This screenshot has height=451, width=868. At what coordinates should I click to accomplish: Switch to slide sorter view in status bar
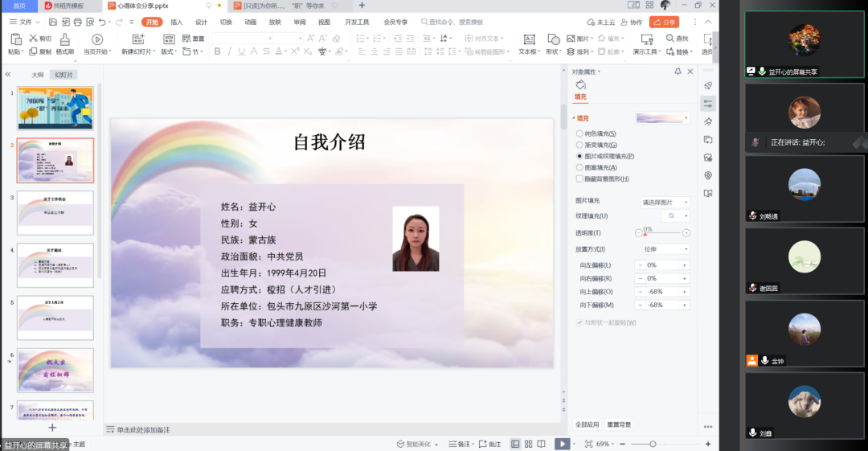coord(528,444)
